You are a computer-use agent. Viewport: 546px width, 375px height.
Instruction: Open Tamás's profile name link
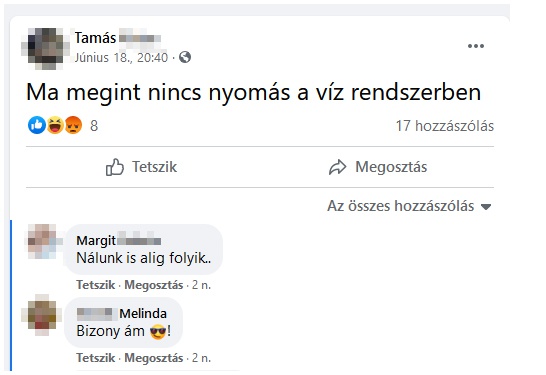coord(118,38)
